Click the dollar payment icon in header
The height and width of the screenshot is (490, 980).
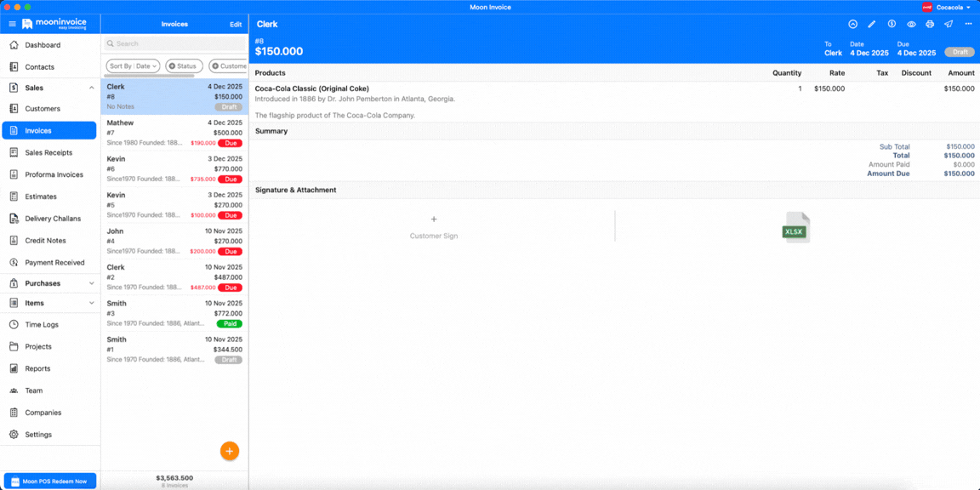tap(892, 25)
